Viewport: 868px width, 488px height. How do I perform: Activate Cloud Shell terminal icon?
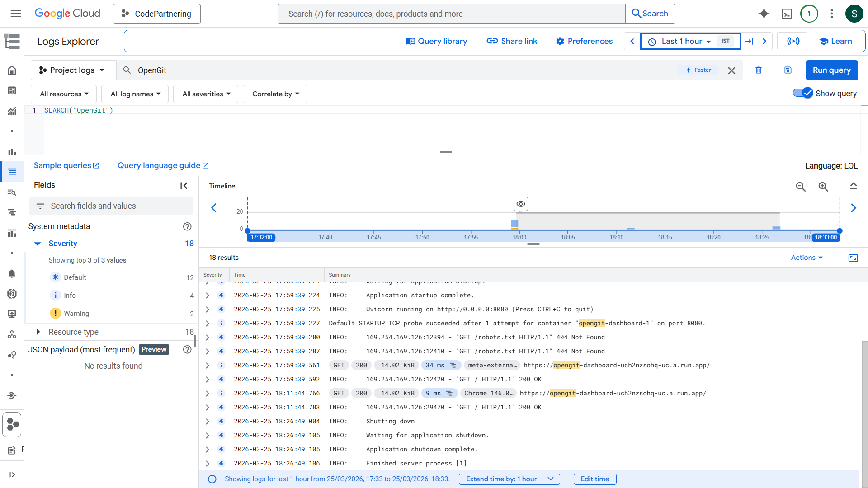[x=787, y=14]
